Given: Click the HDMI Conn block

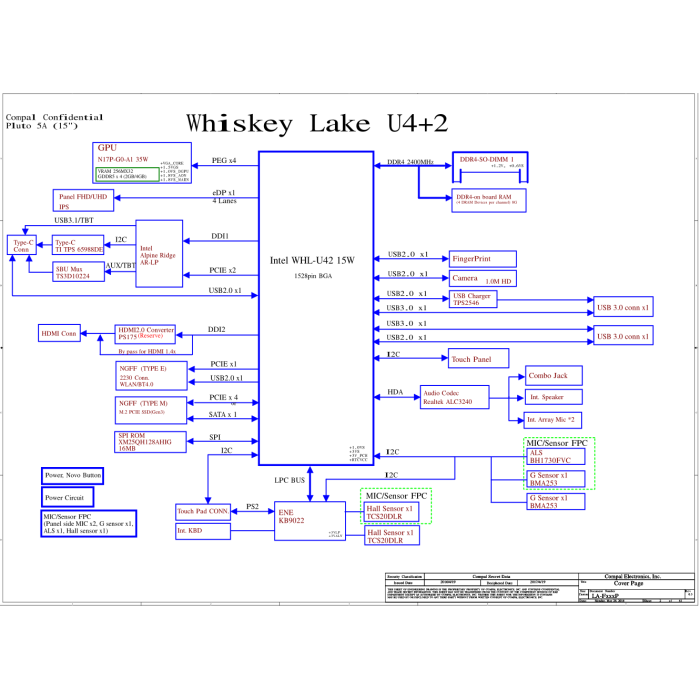Looking at the screenshot, I should click(x=59, y=333).
